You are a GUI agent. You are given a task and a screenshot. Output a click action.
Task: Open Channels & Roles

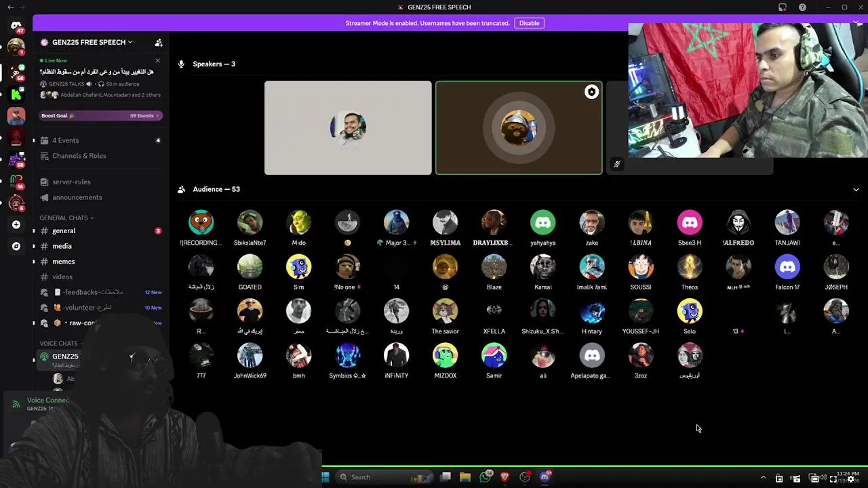pyautogui.click(x=100, y=156)
